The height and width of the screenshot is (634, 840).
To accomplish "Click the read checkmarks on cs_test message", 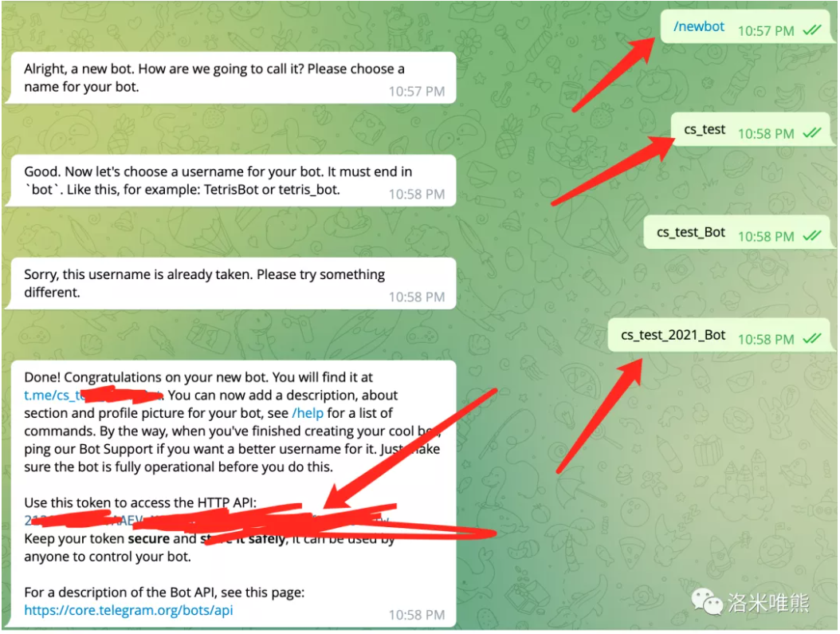I will [x=812, y=133].
